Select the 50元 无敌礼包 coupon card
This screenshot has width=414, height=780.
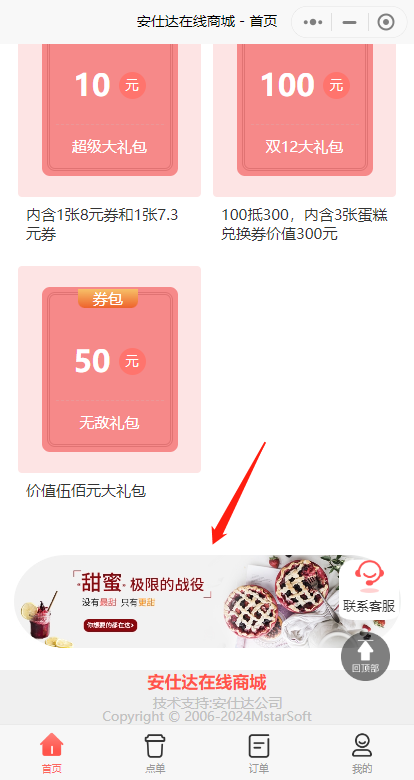[x=109, y=370]
